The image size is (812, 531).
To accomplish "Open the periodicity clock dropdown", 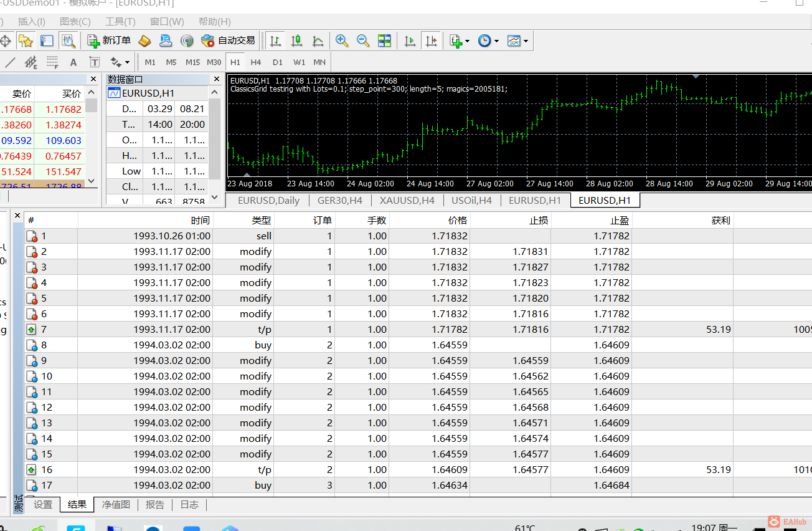I will click(x=488, y=41).
